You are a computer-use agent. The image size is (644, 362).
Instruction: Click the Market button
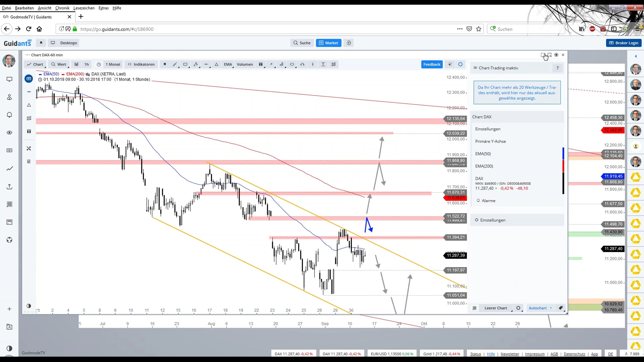click(x=329, y=43)
